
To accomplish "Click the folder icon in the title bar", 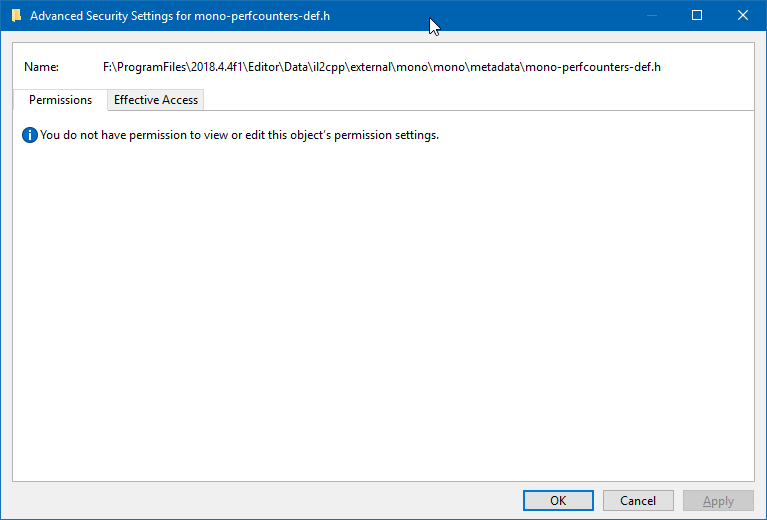I will point(16,16).
